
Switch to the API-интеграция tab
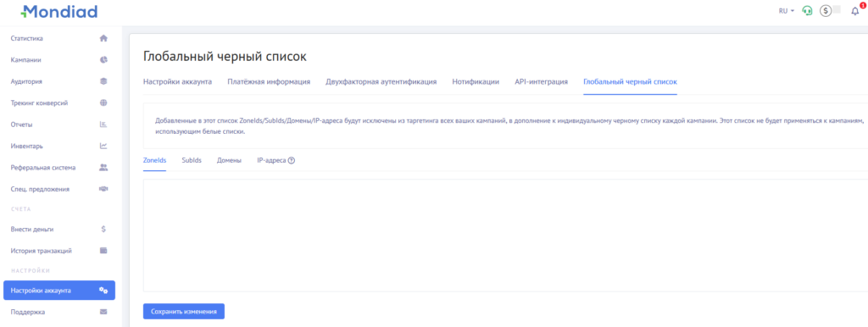pos(541,82)
